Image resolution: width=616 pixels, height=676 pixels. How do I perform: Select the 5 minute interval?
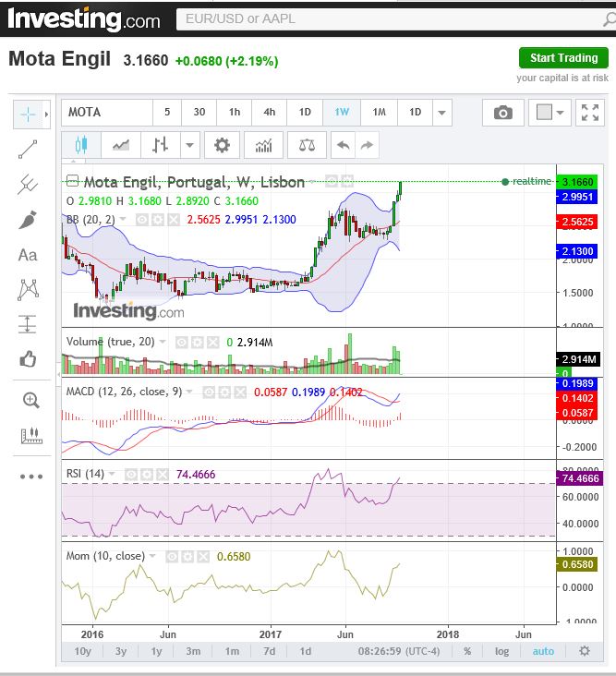pyautogui.click(x=167, y=113)
